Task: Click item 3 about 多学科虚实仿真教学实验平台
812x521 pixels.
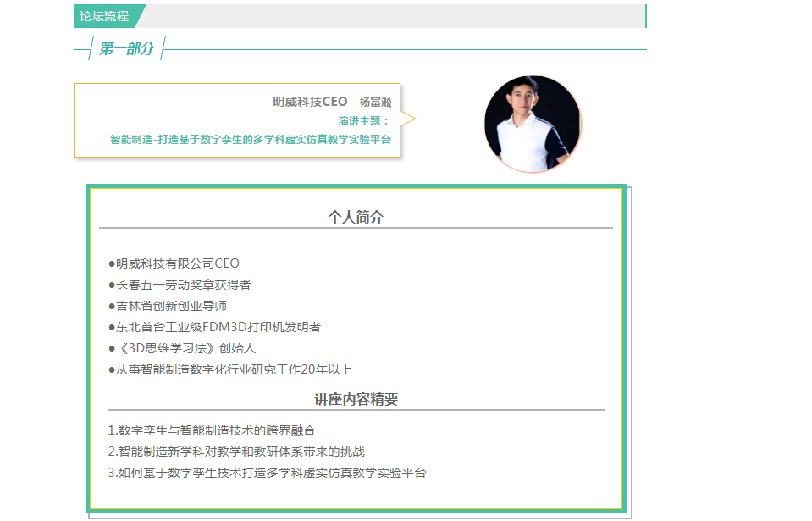Action: [267, 473]
